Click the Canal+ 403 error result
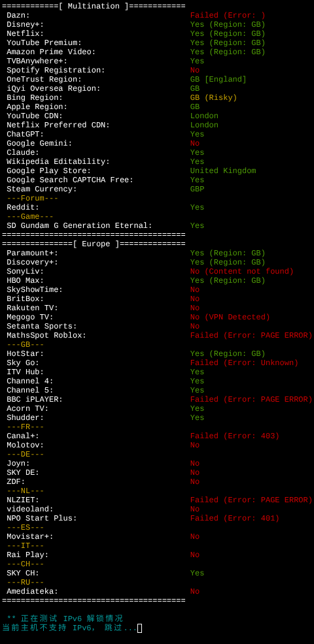314x644 pixels. tap(235, 436)
